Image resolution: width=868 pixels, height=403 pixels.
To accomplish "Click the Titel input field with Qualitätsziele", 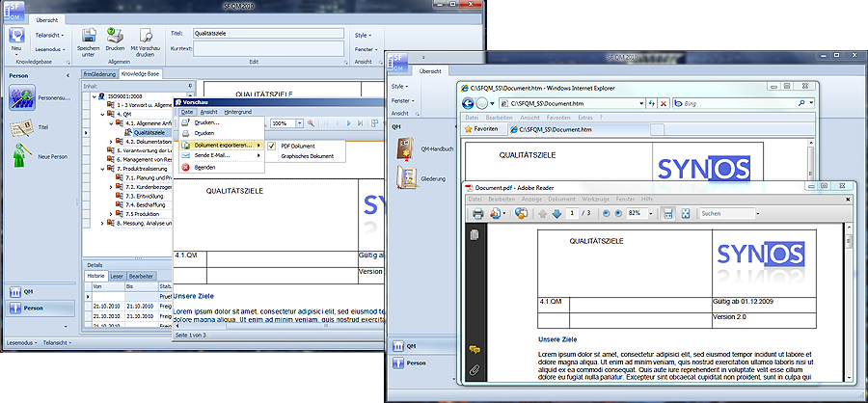I will point(269,33).
